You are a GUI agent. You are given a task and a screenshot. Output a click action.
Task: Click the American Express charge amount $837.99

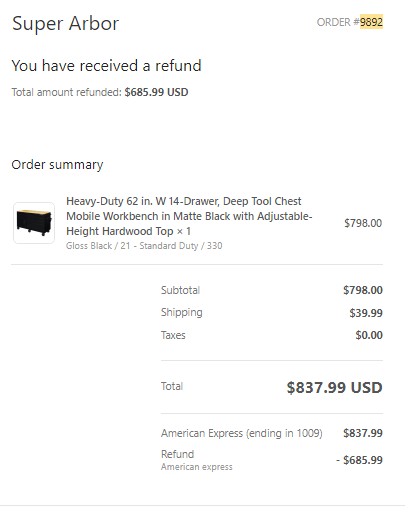tap(363, 433)
